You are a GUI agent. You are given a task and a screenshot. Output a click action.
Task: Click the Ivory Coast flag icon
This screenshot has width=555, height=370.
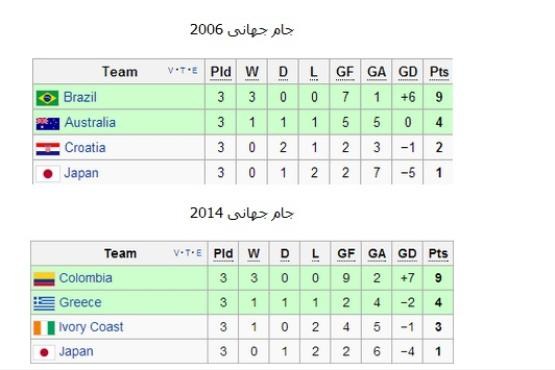(44, 328)
